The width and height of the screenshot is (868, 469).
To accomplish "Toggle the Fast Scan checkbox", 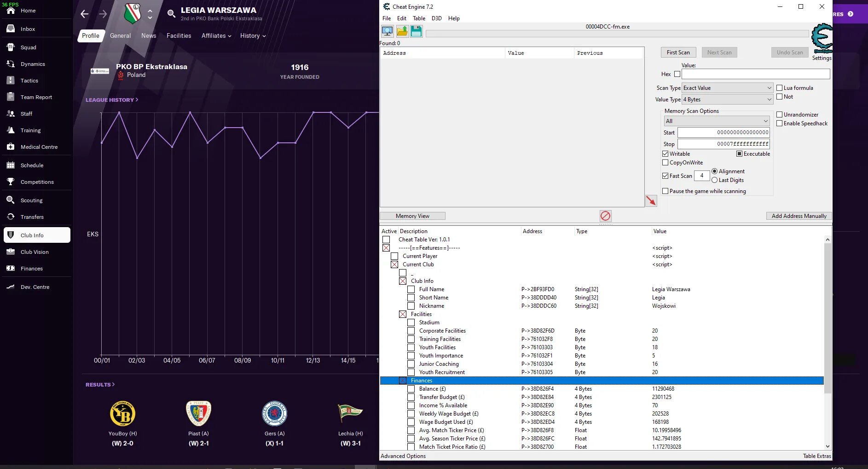I will click(665, 176).
